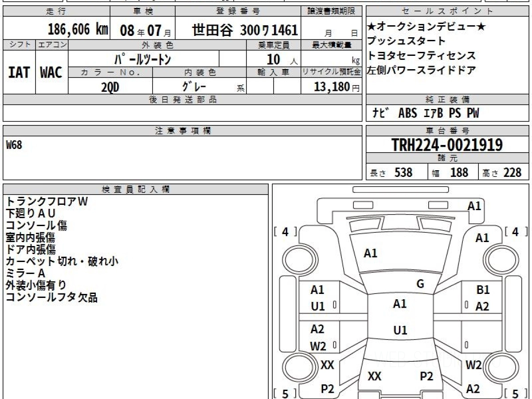Click the セールスポイント header
Screen dimensions: 532x399
pyautogui.click(x=447, y=12)
